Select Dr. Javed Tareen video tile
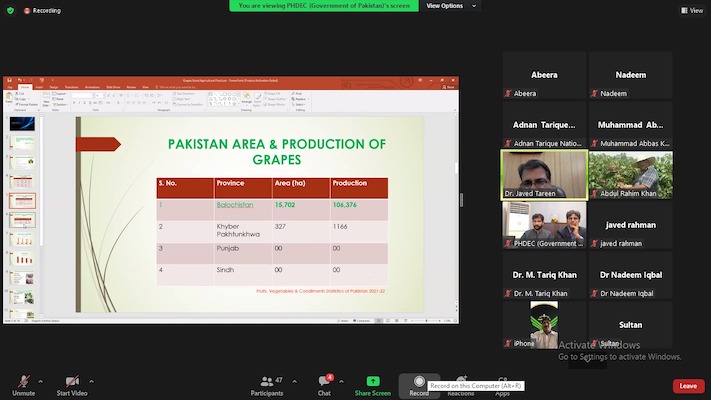This screenshot has height=400, width=711. (x=543, y=174)
